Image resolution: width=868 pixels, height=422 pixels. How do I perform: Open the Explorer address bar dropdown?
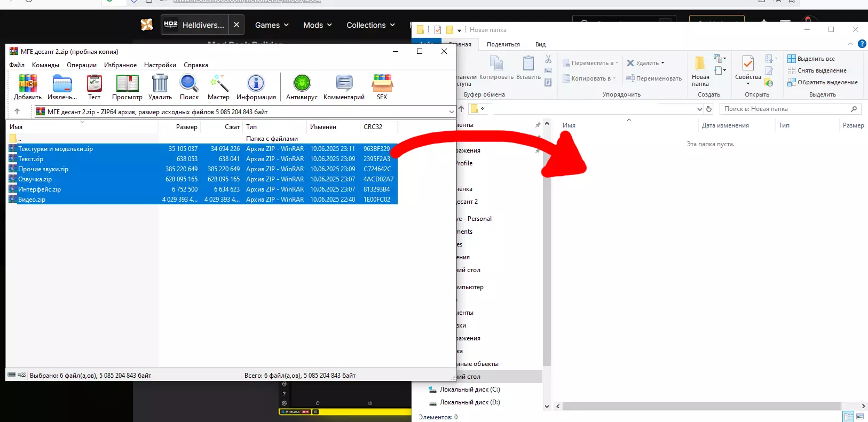coord(699,109)
